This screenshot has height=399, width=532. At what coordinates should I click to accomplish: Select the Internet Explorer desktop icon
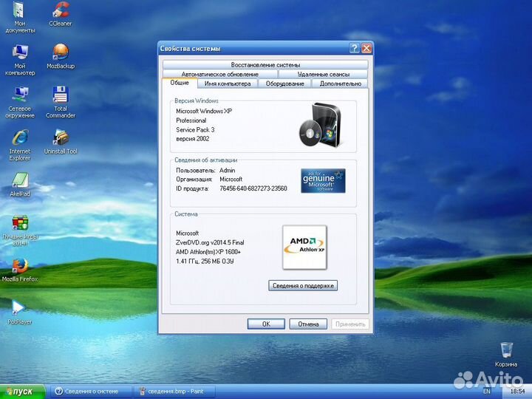click(20, 146)
